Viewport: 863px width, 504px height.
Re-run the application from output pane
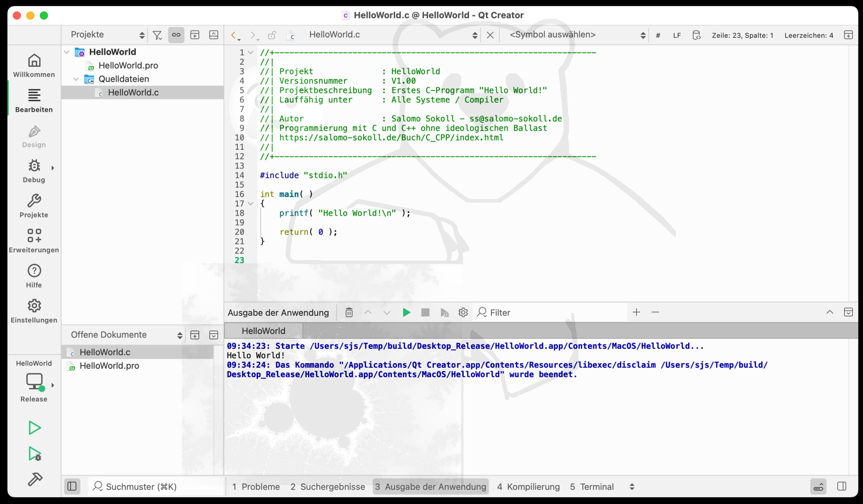pyautogui.click(x=406, y=313)
